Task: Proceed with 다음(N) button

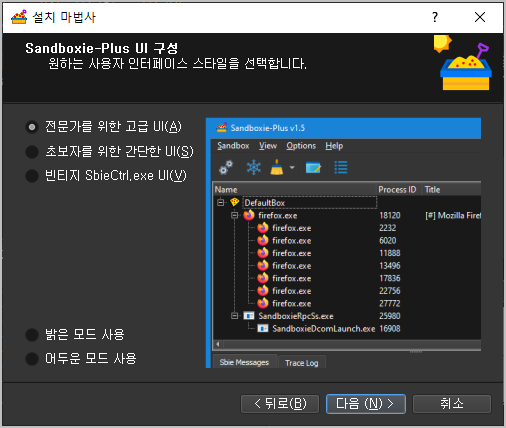Action: tap(366, 404)
